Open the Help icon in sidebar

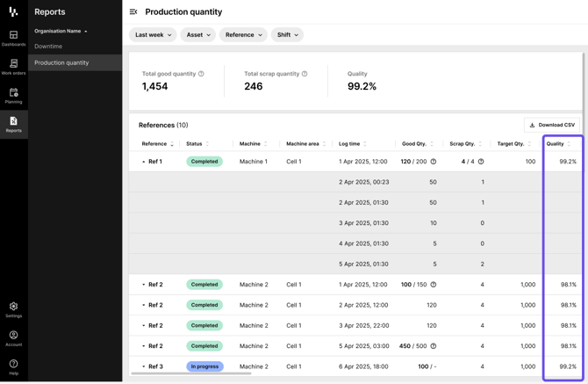(13, 366)
